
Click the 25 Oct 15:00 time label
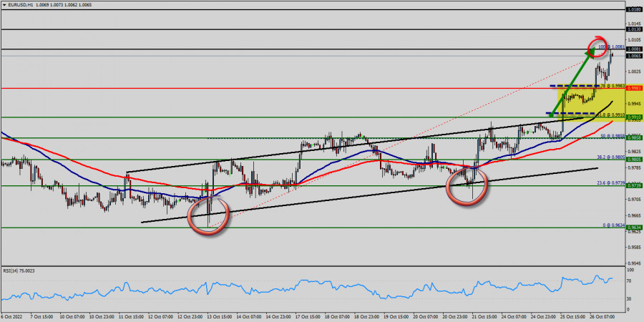click(x=572, y=318)
